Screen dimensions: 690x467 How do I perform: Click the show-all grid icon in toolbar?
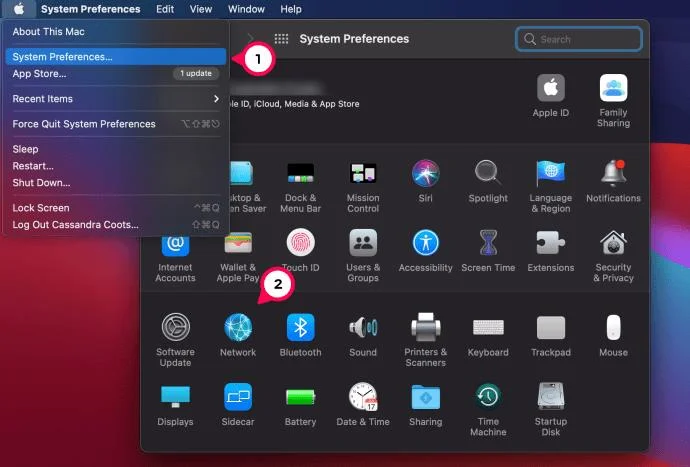tap(281, 39)
